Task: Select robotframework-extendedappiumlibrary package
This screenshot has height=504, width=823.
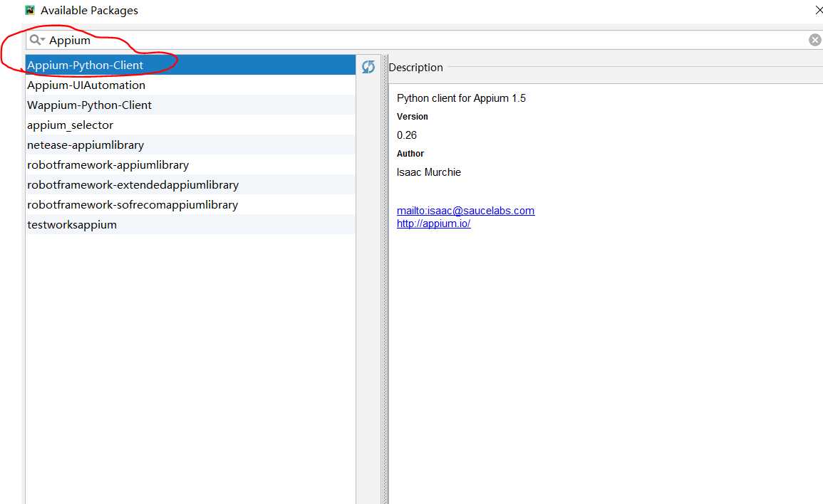Action: [190, 184]
